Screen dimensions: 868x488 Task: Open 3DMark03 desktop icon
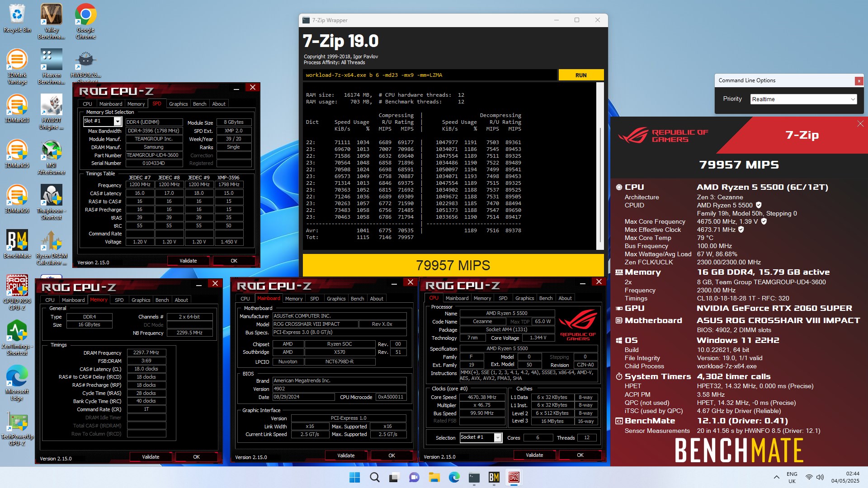pos(17,108)
